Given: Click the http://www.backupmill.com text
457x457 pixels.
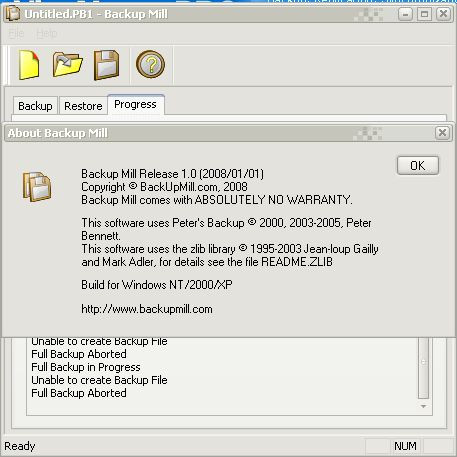Looking at the screenshot, I should pos(147,309).
